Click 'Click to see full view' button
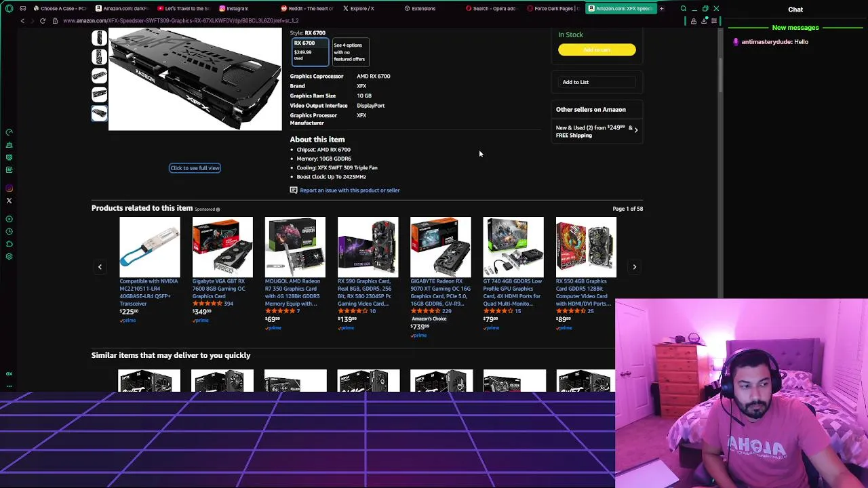868x488 pixels. tap(195, 168)
